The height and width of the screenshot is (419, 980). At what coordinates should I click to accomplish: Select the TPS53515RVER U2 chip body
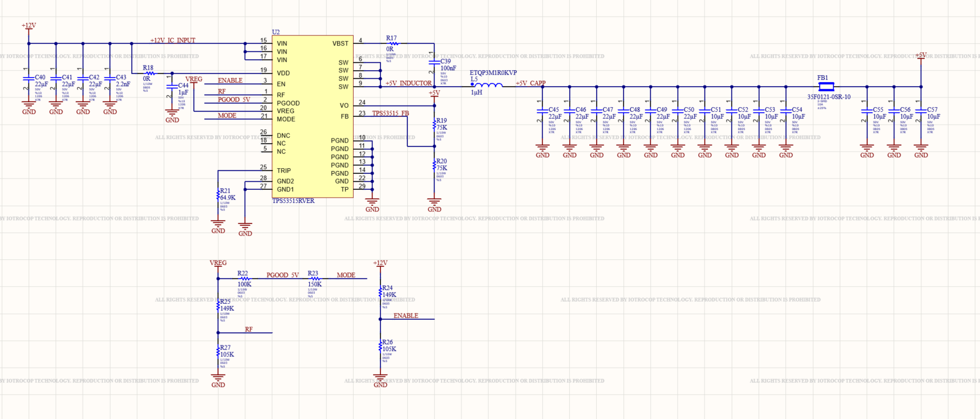point(313,116)
